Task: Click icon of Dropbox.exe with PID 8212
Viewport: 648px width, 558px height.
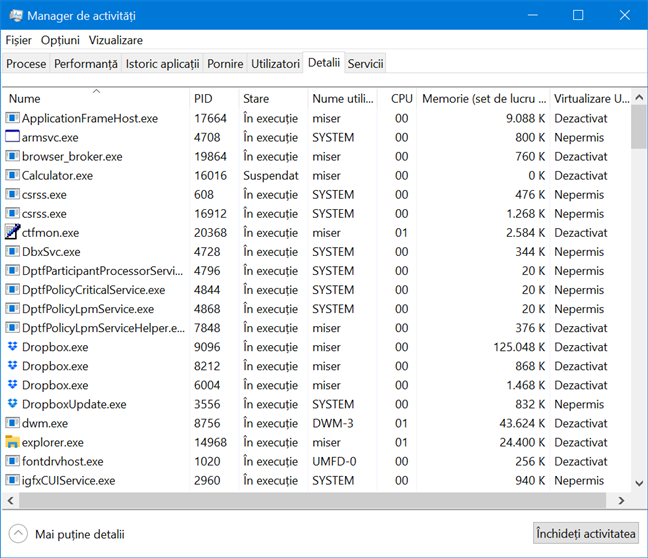Action: [x=13, y=365]
